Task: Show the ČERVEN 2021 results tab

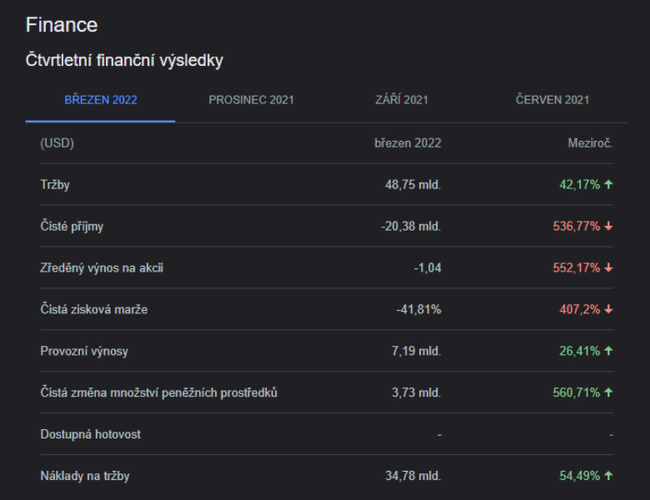Action: [x=552, y=100]
